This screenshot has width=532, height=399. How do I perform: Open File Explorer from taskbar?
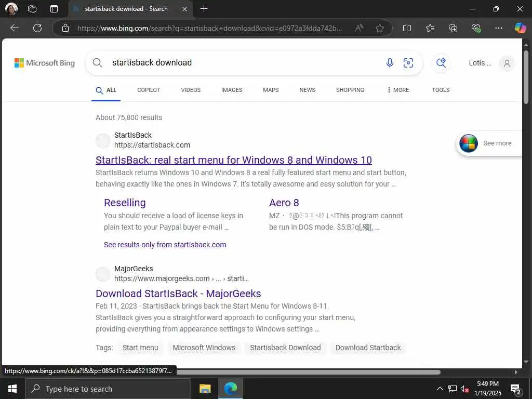[x=205, y=389]
